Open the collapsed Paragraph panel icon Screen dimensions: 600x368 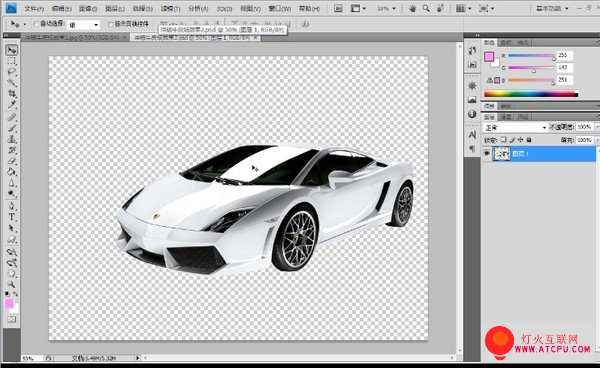[x=472, y=148]
